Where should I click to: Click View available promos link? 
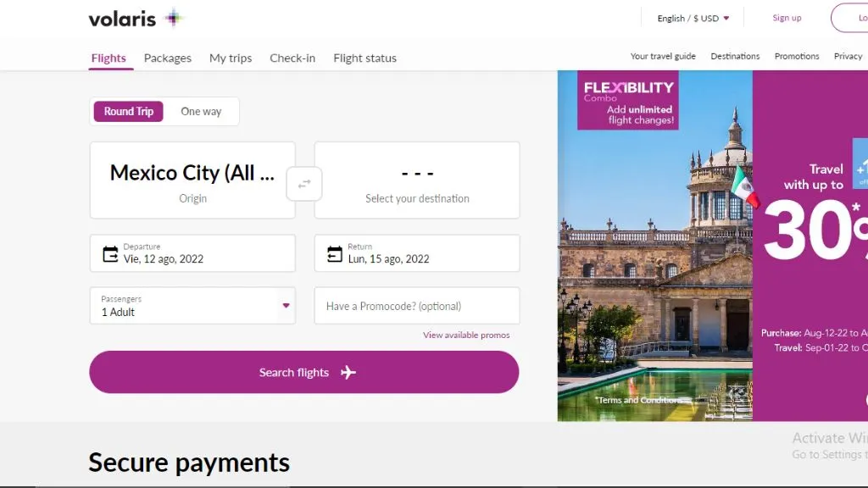[466, 335]
